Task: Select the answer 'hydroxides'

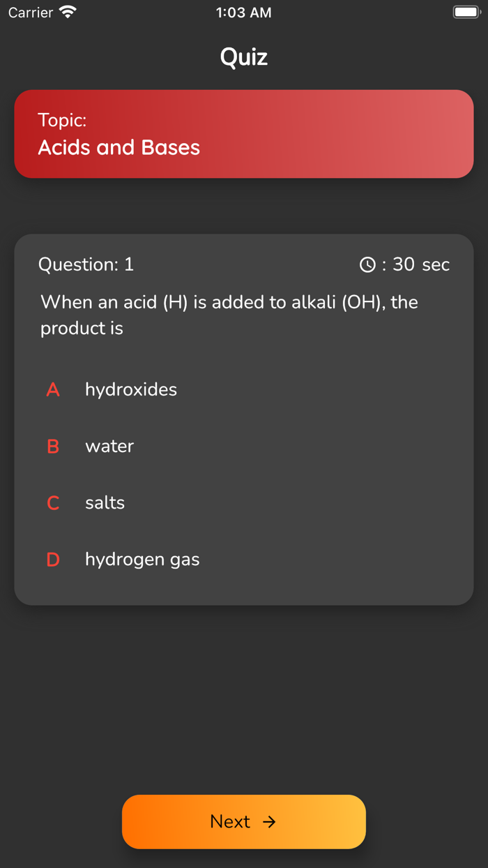Action: [130, 390]
